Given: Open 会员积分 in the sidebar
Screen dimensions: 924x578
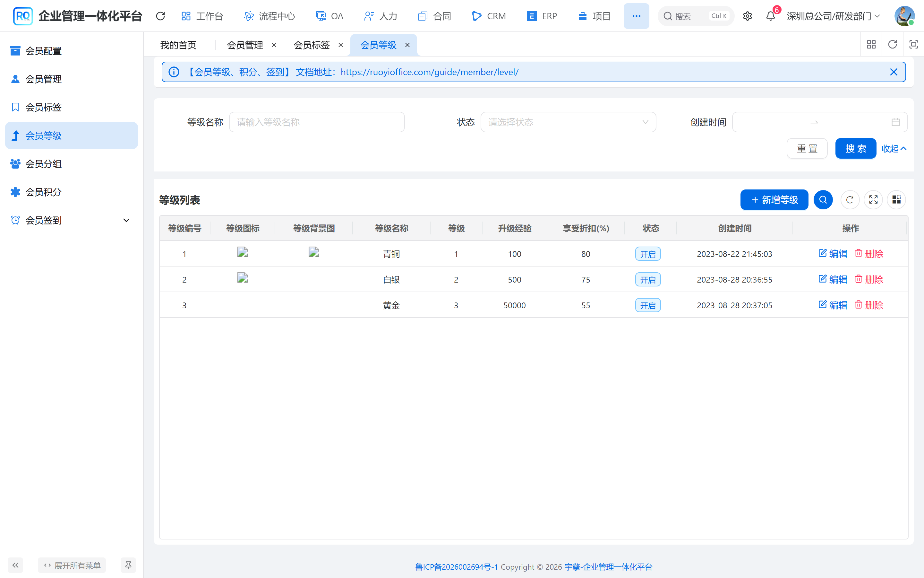Looking at the screenshot, I should (72, 192).
